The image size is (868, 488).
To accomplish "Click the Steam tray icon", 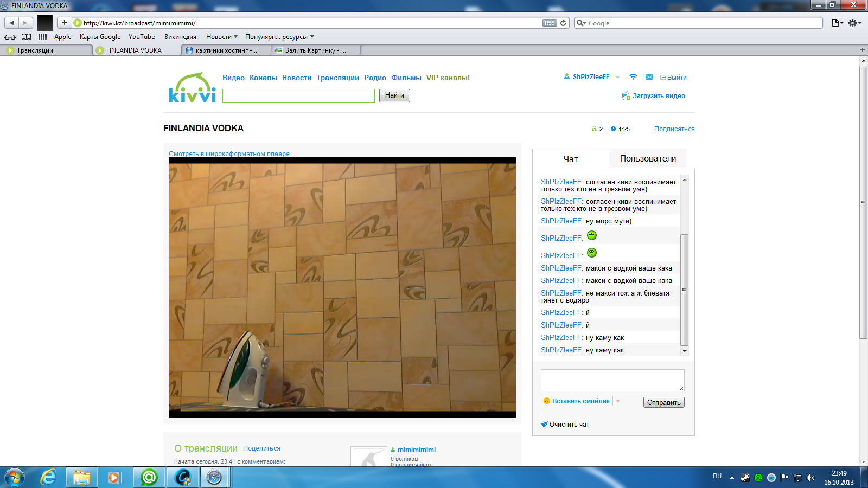I will point(745,478).
